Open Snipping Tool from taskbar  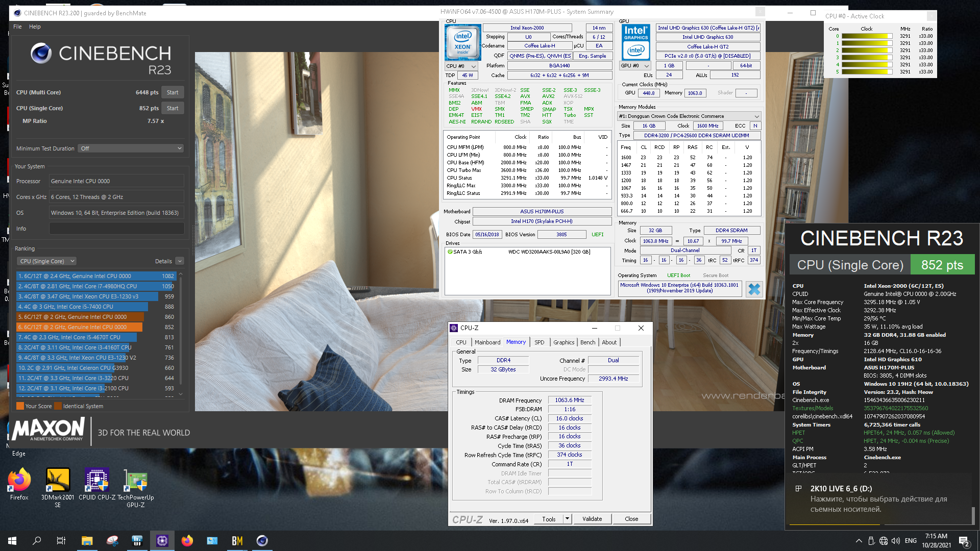point(112,541)
